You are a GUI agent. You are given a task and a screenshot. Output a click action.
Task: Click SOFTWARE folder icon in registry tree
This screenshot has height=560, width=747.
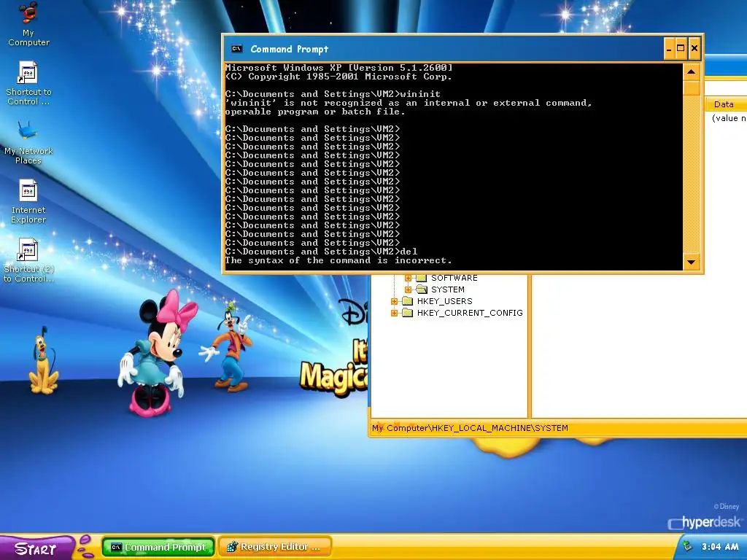point(421,278)
